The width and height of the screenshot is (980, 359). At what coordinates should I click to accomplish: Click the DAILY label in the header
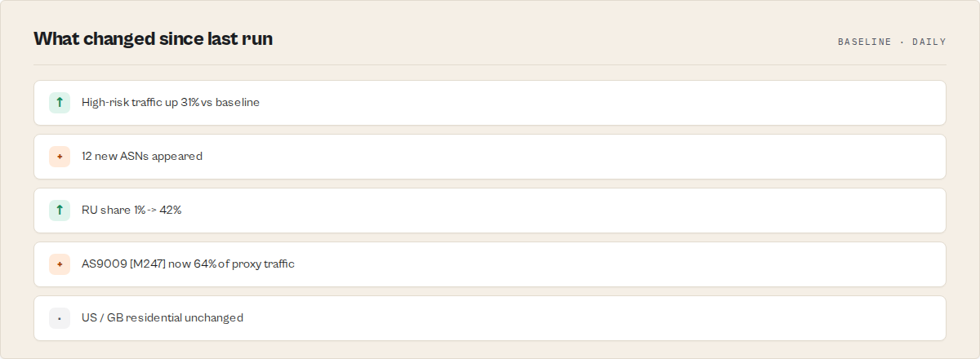(x=929, y=42)
